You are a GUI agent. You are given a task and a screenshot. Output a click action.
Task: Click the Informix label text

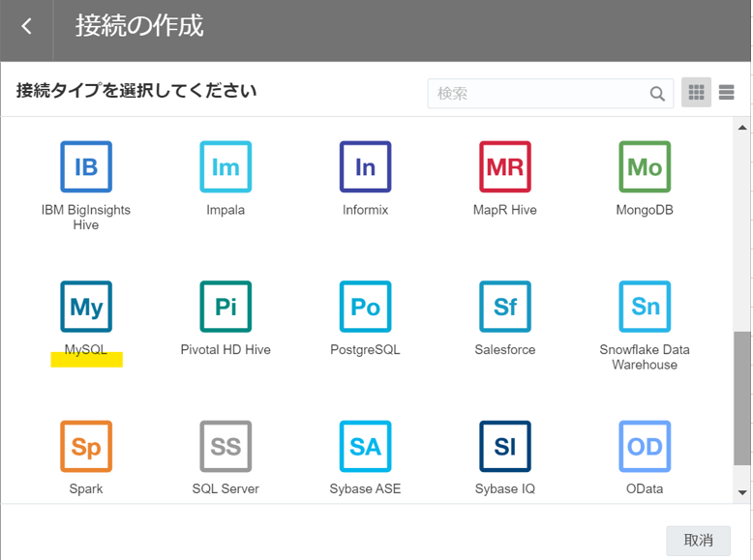[366, 210]
